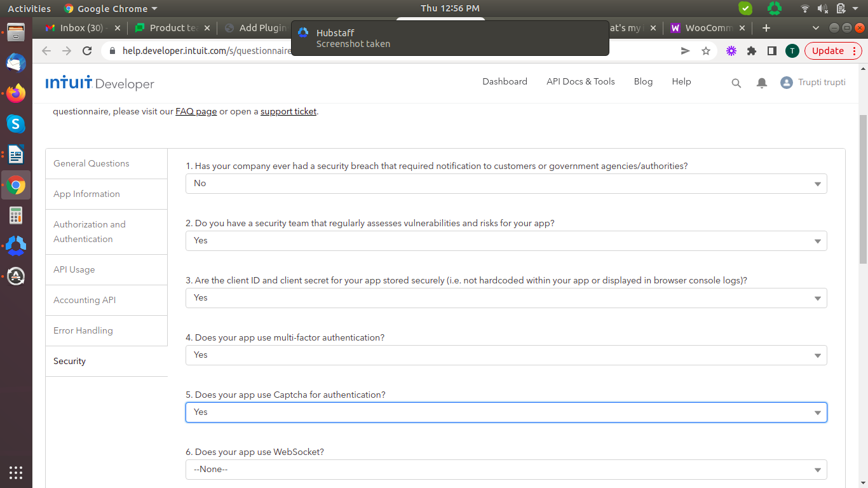
Task: Select the Error Handling section tab
Action: pos(83,330)
